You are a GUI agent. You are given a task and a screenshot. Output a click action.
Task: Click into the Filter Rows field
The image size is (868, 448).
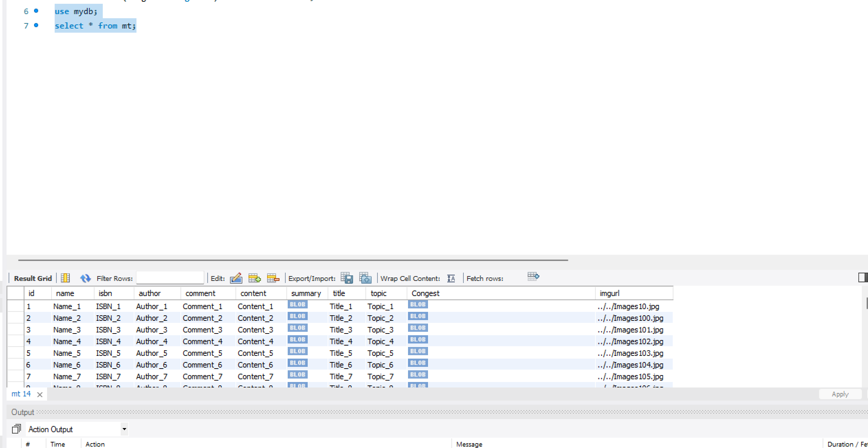pos(170,278)
